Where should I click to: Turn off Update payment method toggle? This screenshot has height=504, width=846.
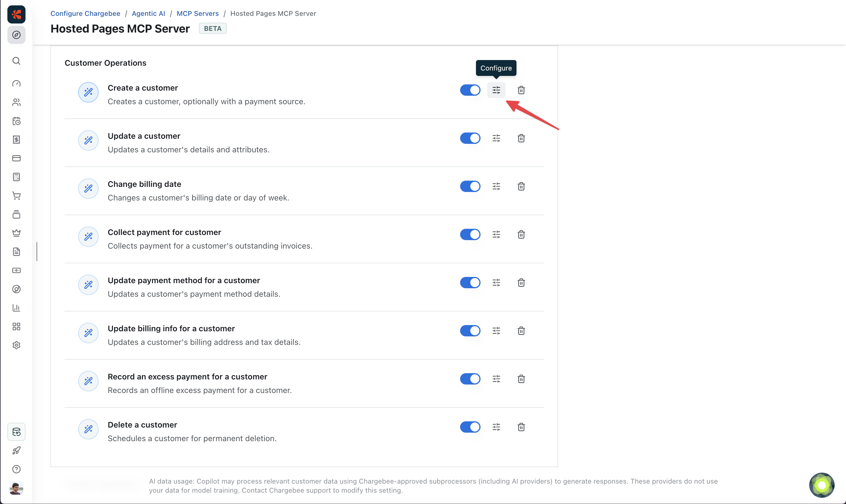tap(470, 283)
